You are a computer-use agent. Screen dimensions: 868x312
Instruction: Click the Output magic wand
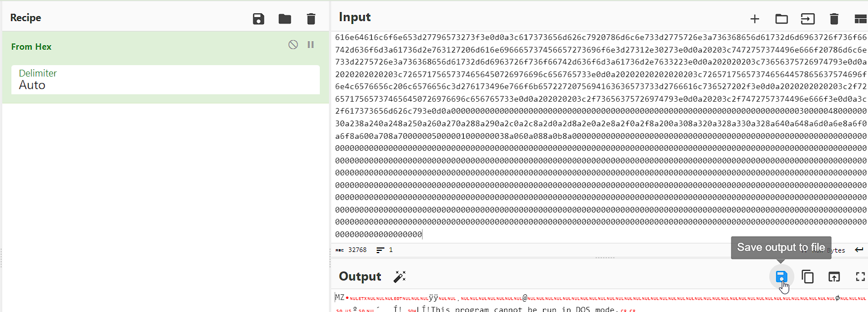(400, 277)
